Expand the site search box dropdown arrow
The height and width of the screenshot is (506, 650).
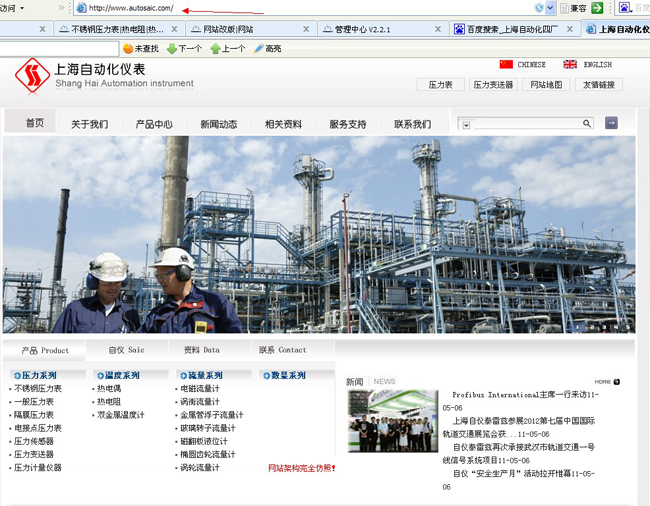(x=466, y=124)
